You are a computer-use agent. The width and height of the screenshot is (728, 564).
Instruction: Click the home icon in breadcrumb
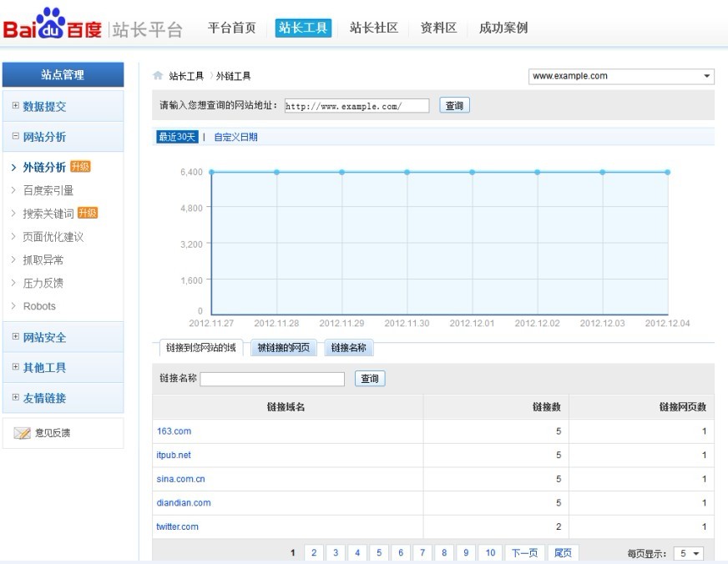click(158, 76)
